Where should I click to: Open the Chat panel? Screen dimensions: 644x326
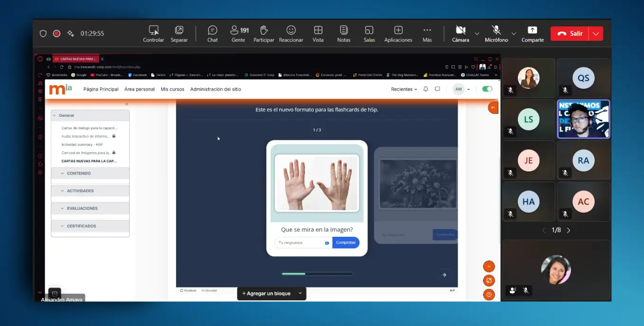point(212,33)
